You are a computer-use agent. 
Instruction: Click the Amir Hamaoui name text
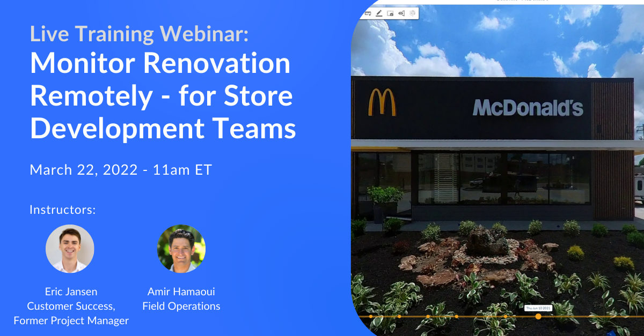pyautogui.click(x=181, y=292)
